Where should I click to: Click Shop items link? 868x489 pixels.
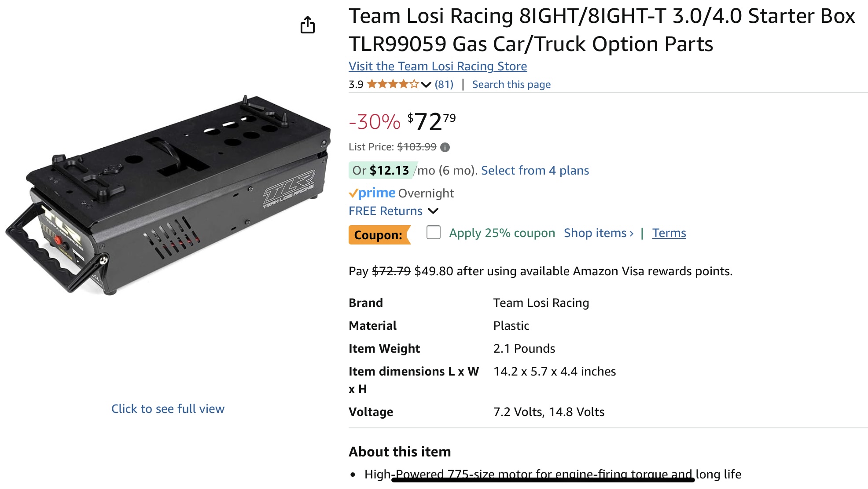[x=599, y=233]
